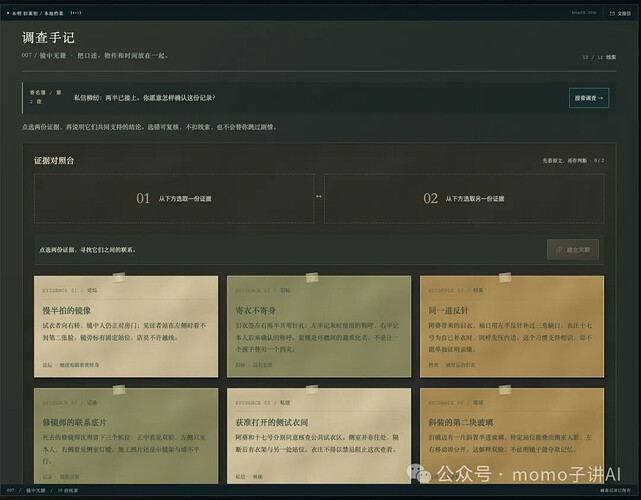This screenshot has height=500, width=641.
Task: Click the message 私信柳昭：两半已接上
Action: point(144,98)
